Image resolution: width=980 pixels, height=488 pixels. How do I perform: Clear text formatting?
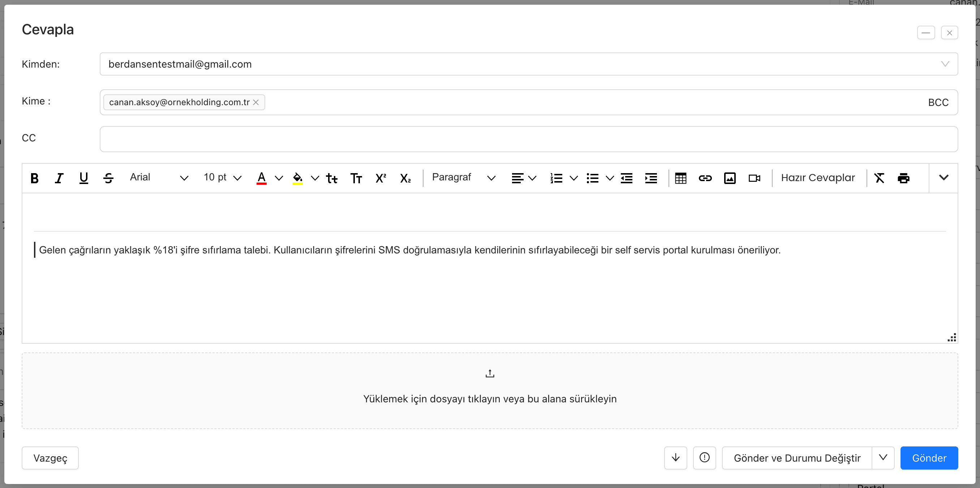pyautogui.click(x=879, y=178)
